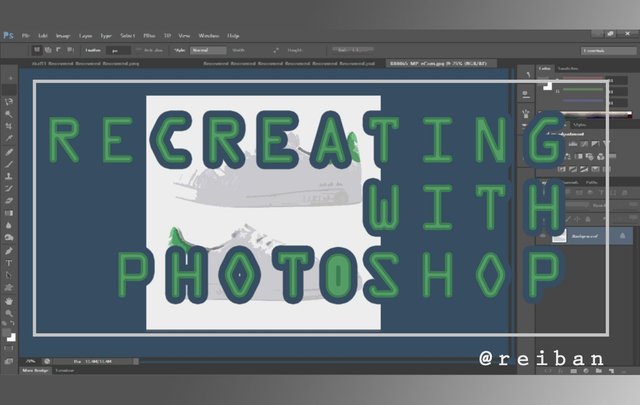This screenshot has height=405, width=640.
Task: Choose New Selection mode in options bar
Action: pyautogui.click(x=37, y=50)
